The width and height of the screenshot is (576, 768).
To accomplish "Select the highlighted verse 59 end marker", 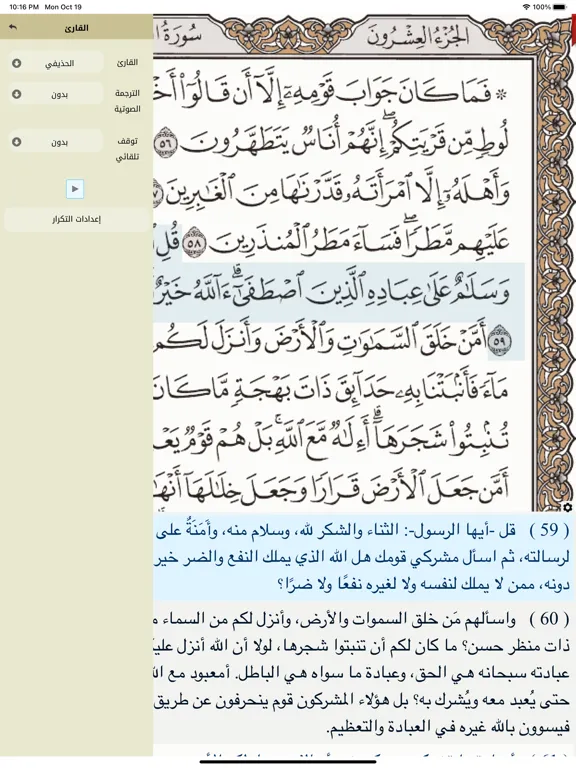I will coord(500,340).
